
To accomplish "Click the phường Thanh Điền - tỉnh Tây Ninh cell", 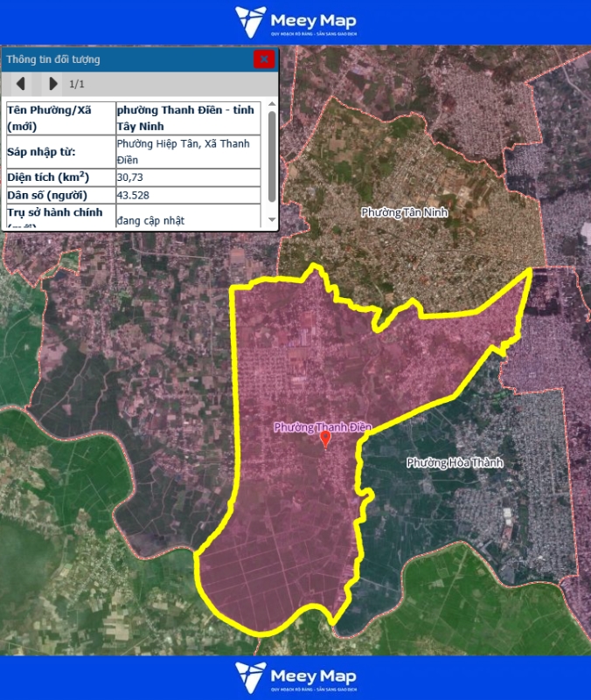I will tap(186, 117).
